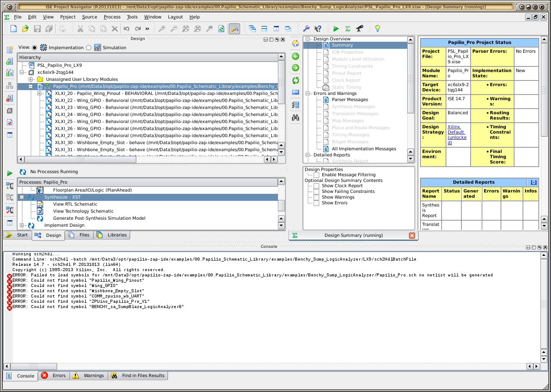This screenshot has height=392, width=551.
Task: Open the Process menu
Action: pos(112,17)
